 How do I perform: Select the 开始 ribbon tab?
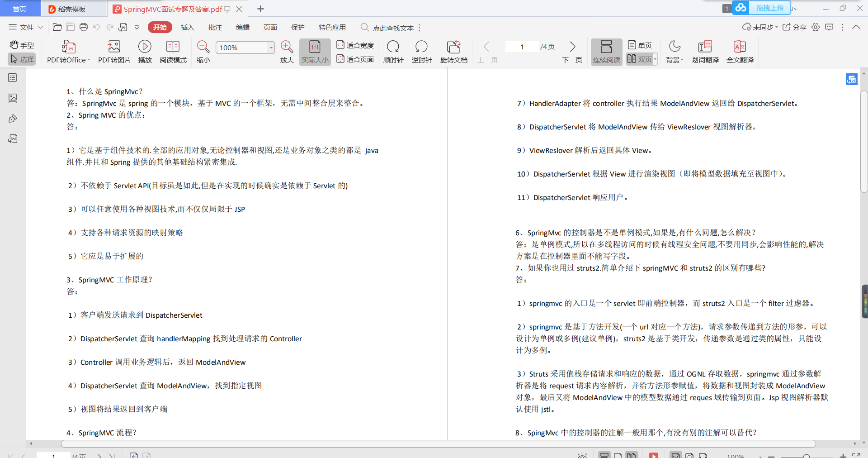click(160, 27)
